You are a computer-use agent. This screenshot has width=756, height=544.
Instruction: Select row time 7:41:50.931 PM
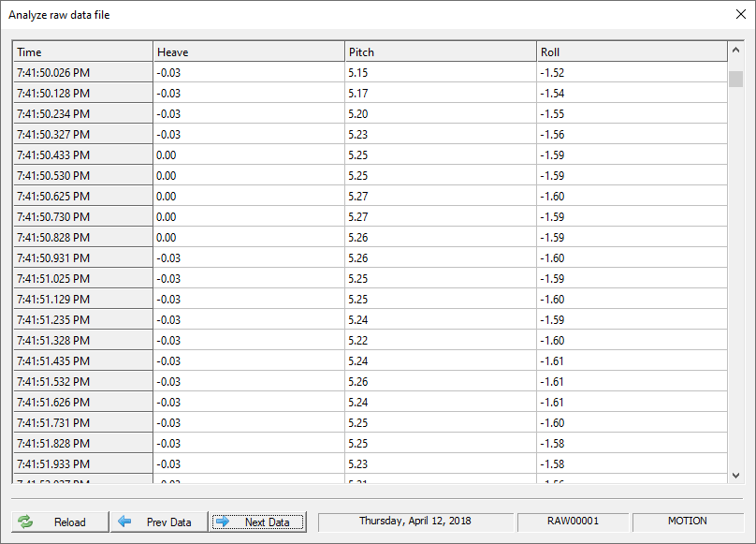pos(83,257)
